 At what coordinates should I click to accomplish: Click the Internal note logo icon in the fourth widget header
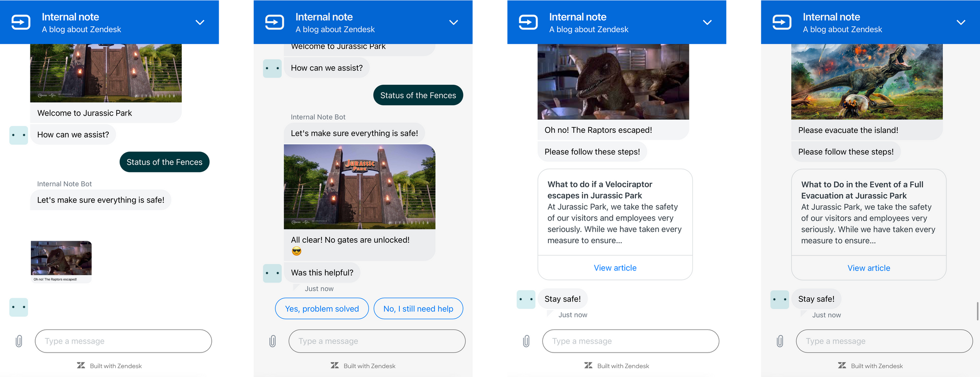pos(782,22)
